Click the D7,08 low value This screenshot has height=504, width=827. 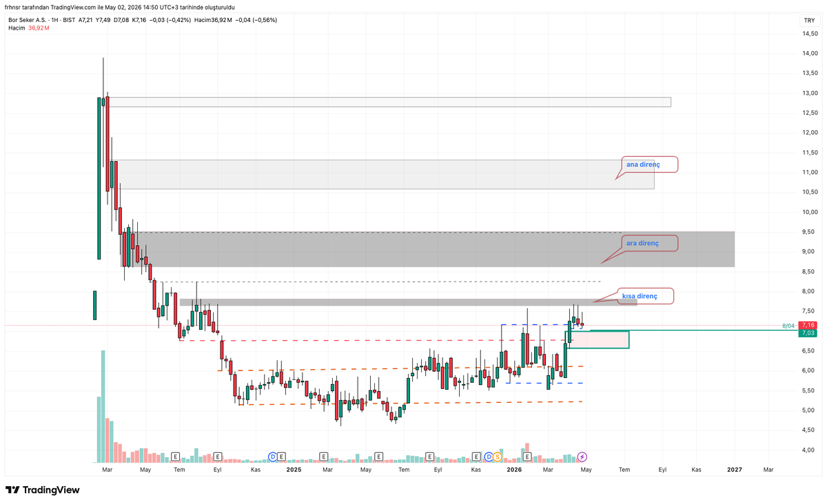[121, 20]
